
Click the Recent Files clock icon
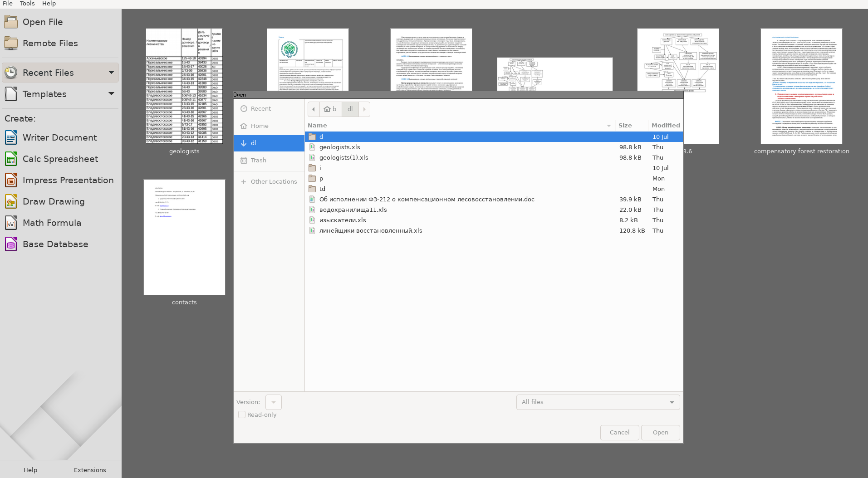pos(11,73)
